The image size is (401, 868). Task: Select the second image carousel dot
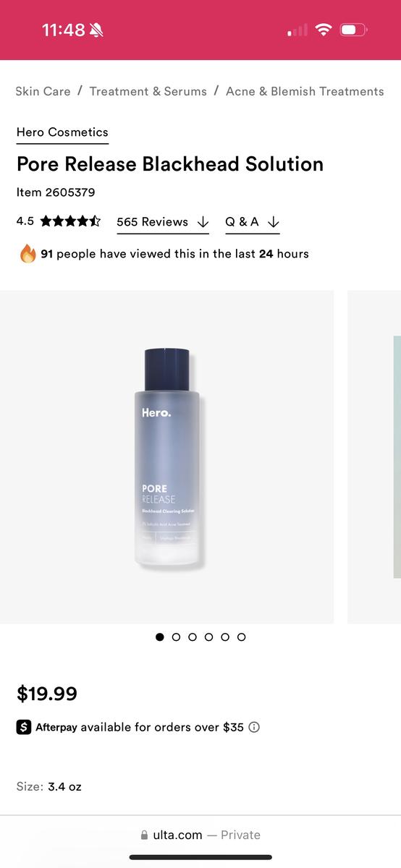tap(176, 637)
